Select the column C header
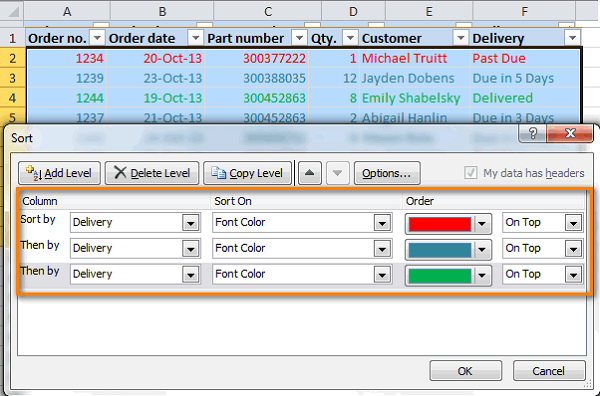 pos(268,11)
